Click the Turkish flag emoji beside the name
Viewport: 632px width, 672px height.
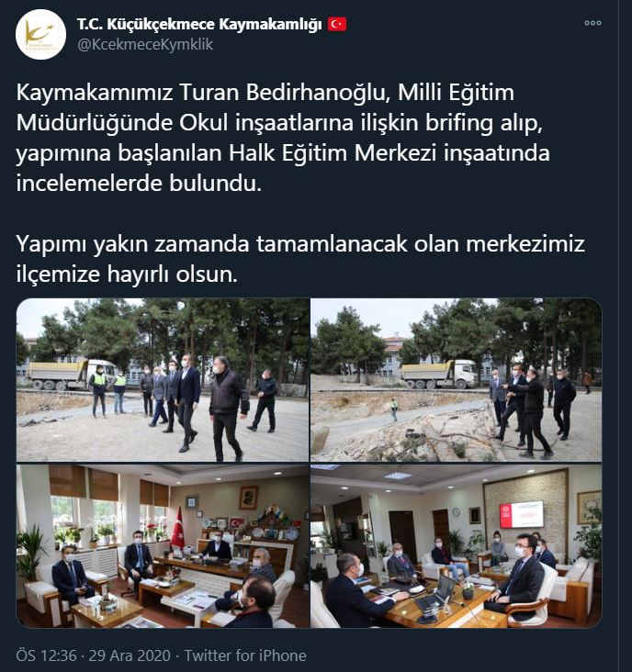coord(337,25)
